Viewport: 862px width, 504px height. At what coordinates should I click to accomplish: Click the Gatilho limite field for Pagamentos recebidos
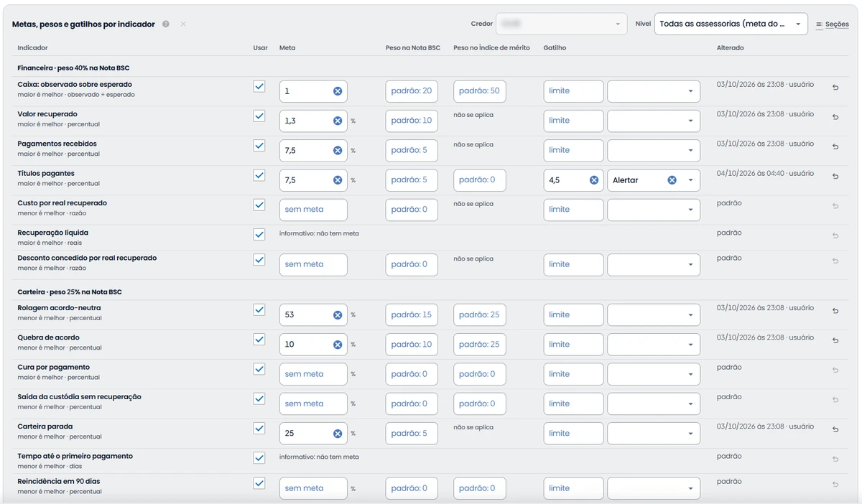point(574,151)
